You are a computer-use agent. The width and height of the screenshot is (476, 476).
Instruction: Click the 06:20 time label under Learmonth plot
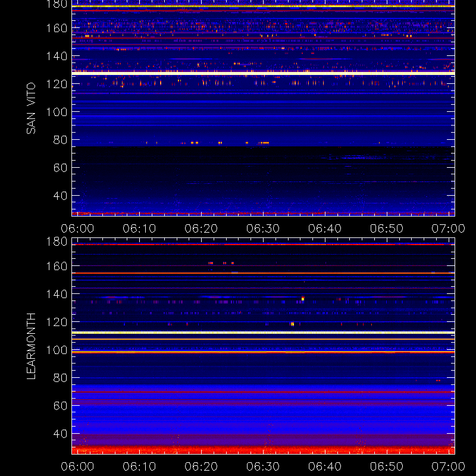[x=201, y=466]
